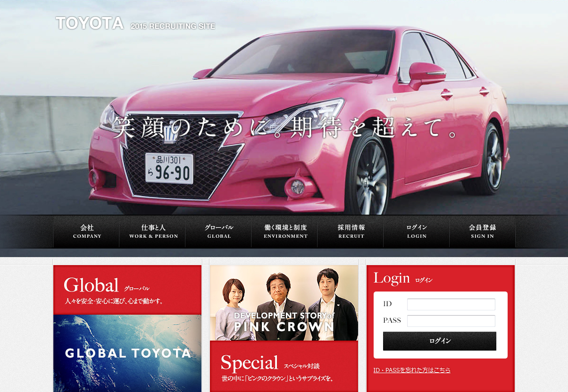Image resolution: width=568 pixels, height=392 pixels.
Task: Open the ログイン LOGIN navigation item
Action: [416, 231]
